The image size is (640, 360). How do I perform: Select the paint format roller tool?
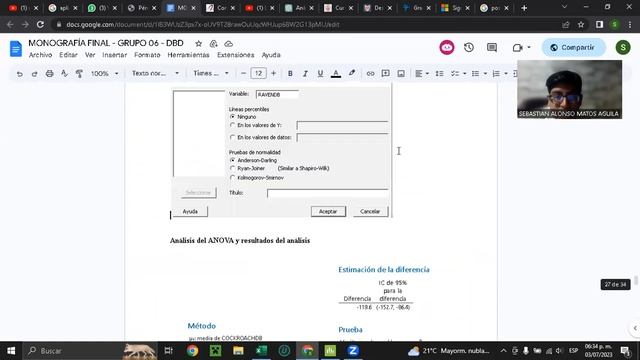79,73
